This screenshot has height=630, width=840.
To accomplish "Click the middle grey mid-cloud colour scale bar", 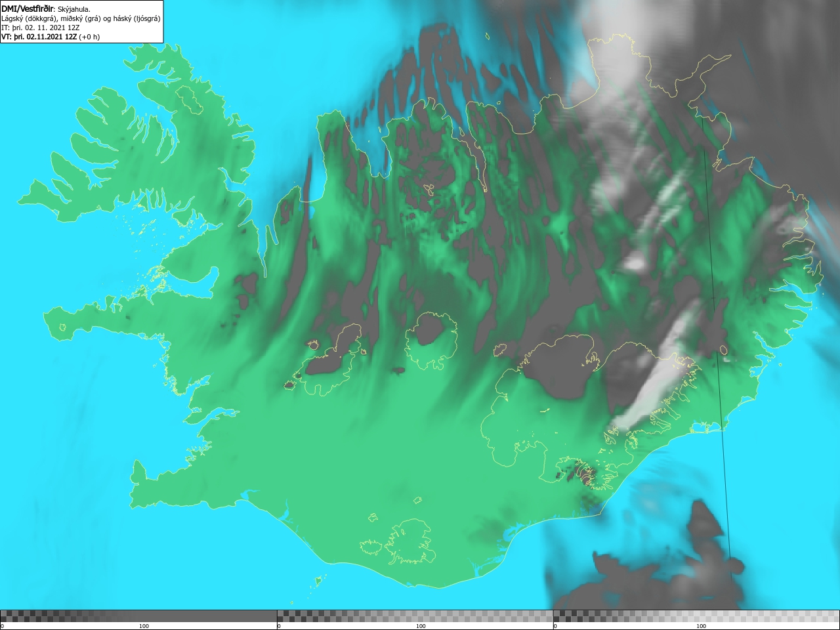I will 415,616.
